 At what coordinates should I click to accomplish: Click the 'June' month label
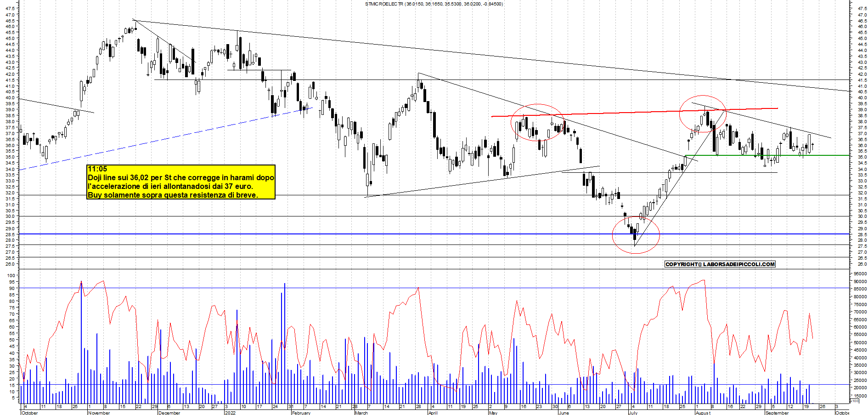pyautogui.click(x=564, y=413)
